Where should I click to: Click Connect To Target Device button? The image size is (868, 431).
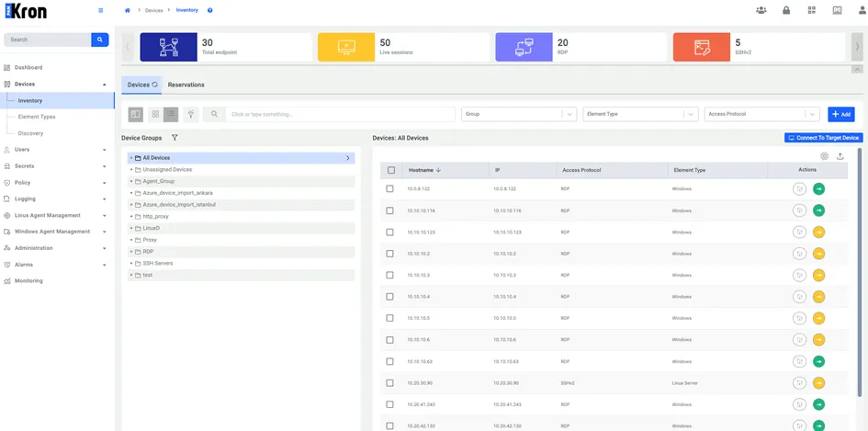click(824, 138)
